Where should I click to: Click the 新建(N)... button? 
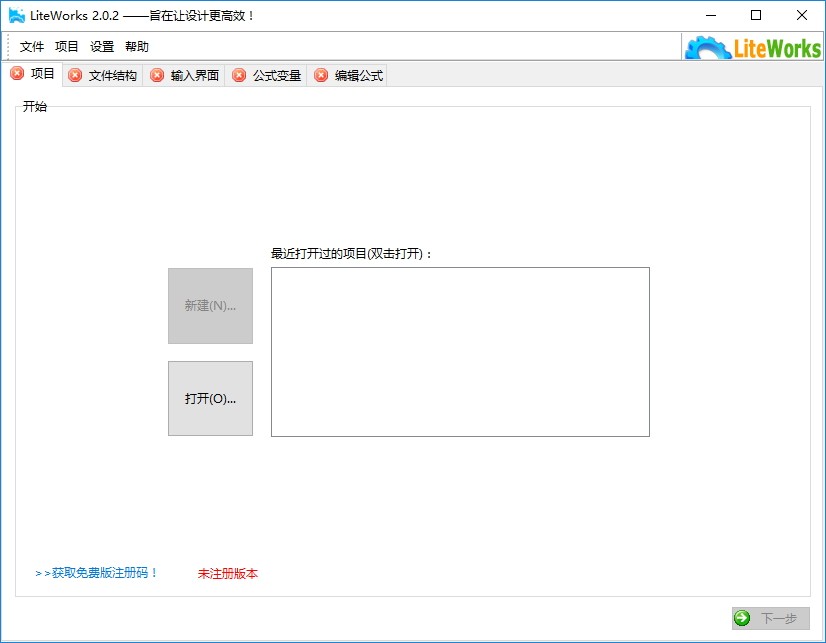[210, 306]
